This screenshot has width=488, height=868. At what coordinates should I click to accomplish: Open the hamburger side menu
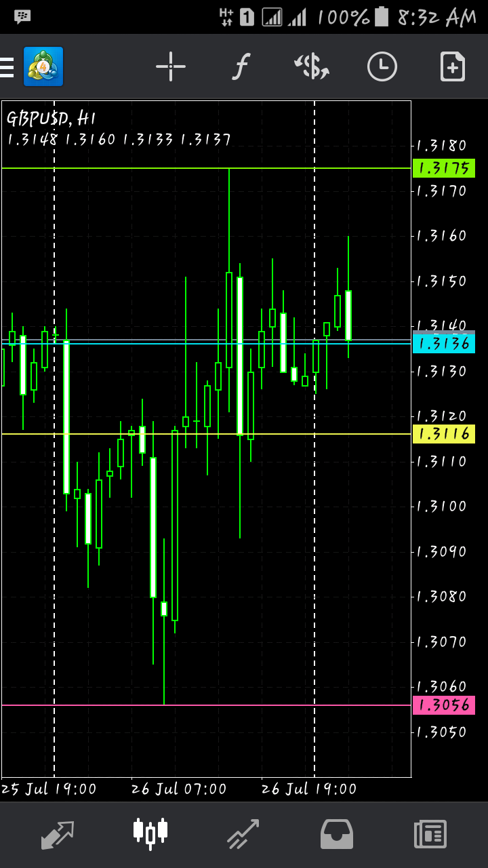click(7, 67)
